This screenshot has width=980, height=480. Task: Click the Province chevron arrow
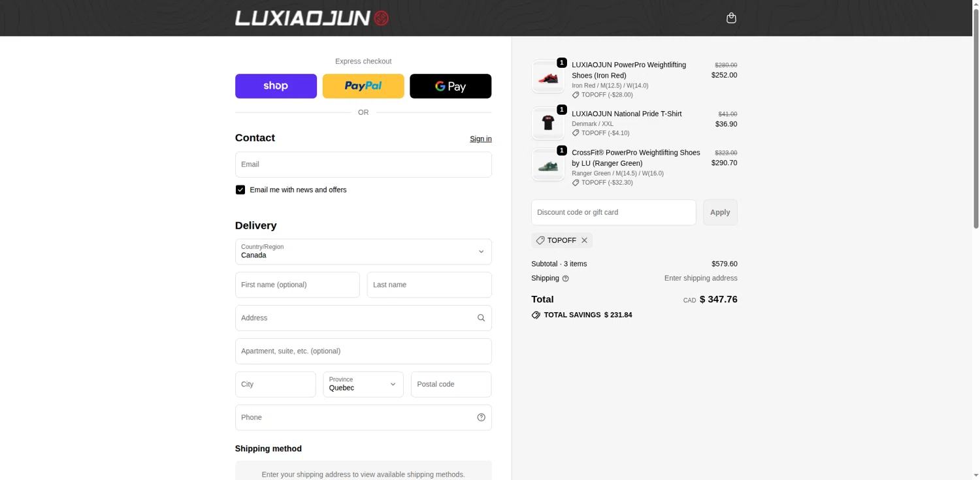click(393, 385)
